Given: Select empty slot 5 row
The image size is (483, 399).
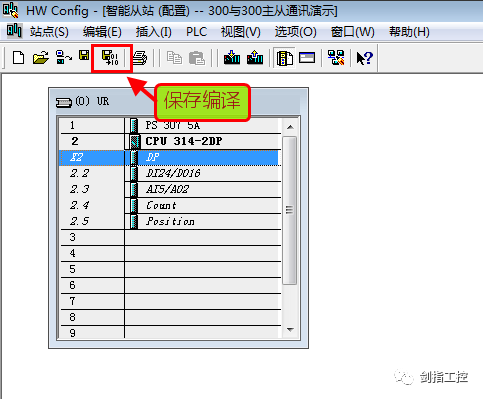Looking at the screenshot, I should 170,269.
